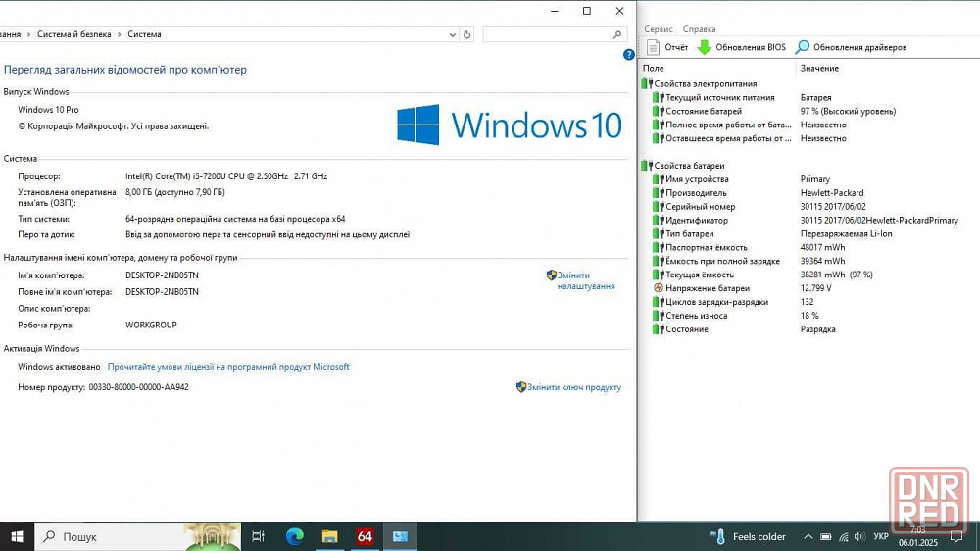Open Обновления драйверов search button
Viewport: 980px width, 551px height.
[851, 47]
